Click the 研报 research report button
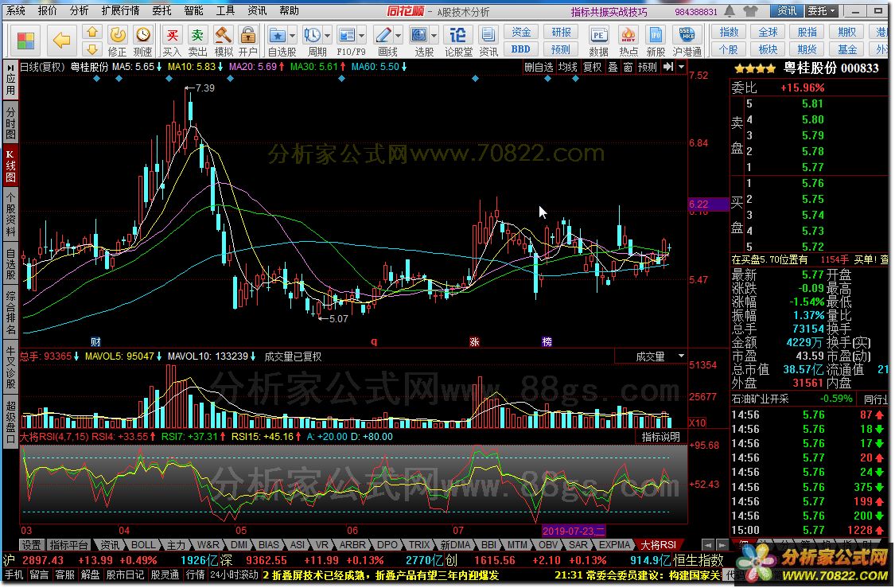Image resolution: width=895 pixels, height=588 pixels. pos(561,32)
